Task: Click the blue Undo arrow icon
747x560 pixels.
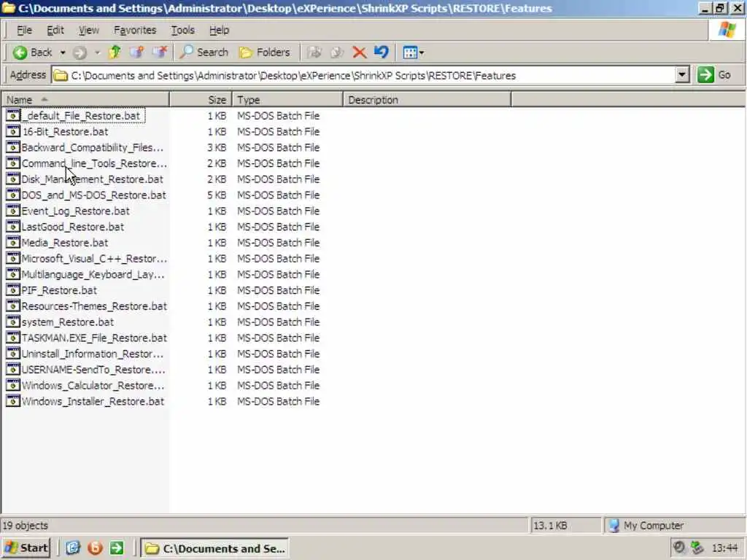Action: [x=381, y=52]
